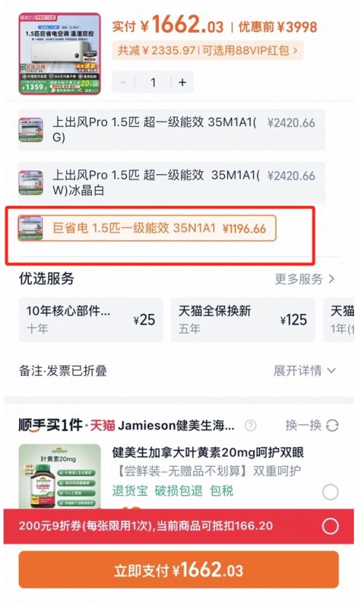Open the 健美生加拿大叶黄素 product title
This screenshot has width=364, height=603.
208,453
